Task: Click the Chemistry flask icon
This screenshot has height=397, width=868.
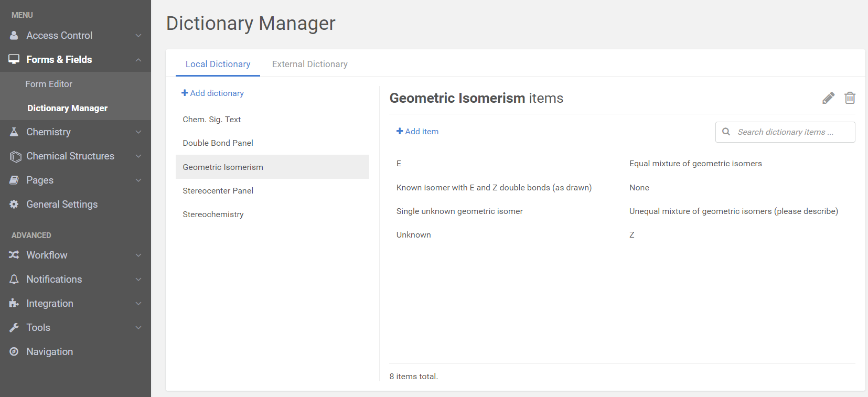Action: [14, 132]
